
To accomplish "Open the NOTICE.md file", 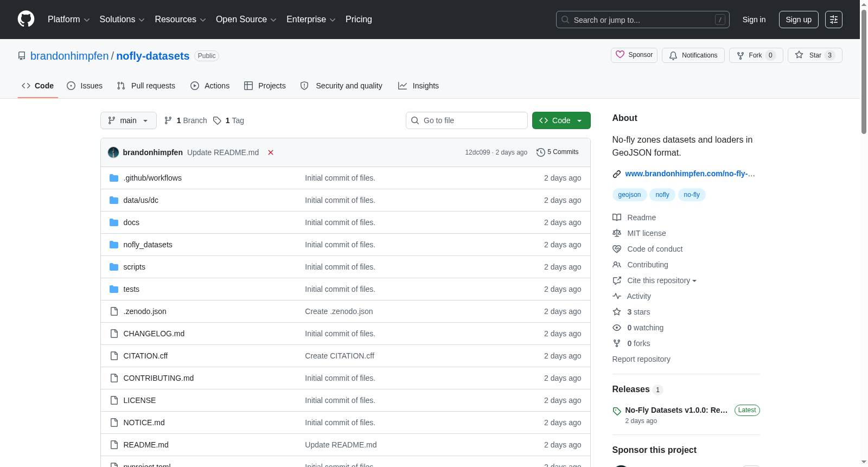I will coord(144,423).
